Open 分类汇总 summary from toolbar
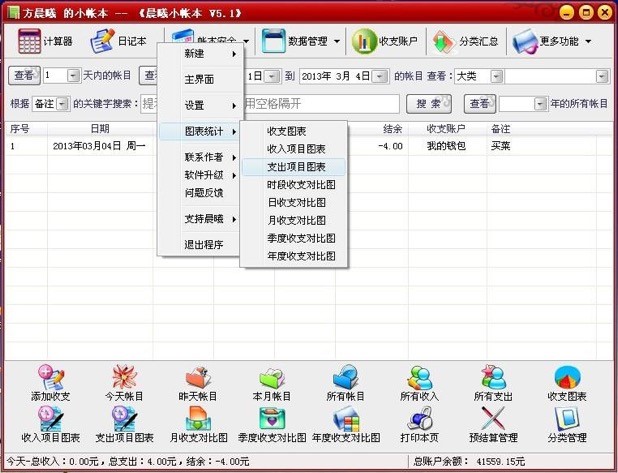Image resolution: width=618 pixels, height=473 pixels. (x=465, y=41)
